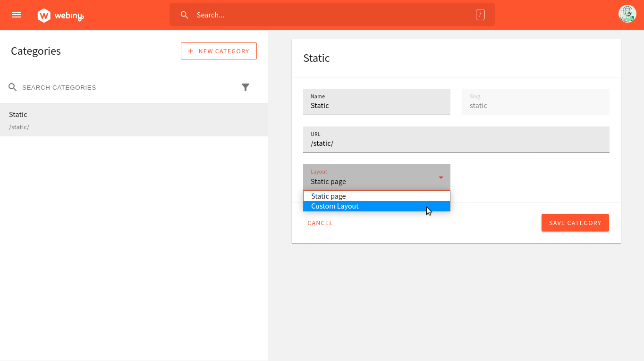
Task: Click the Webiny logo
Action: pos(60,15)
